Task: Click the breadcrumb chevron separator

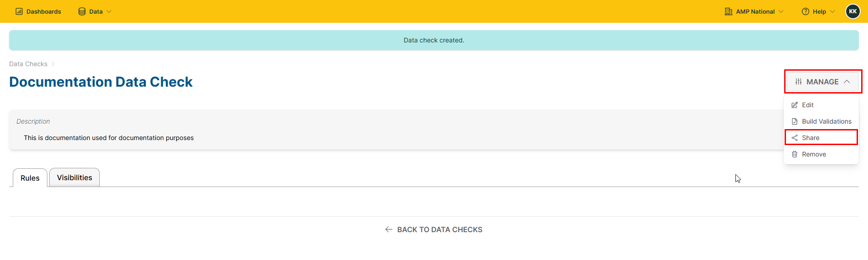Action: 53,64
